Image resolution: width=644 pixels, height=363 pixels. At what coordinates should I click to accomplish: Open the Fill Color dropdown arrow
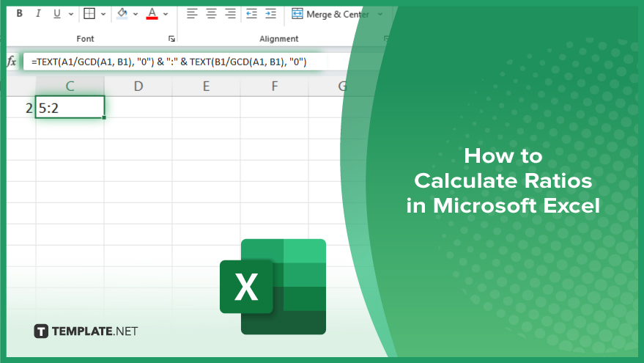[136, 14]
